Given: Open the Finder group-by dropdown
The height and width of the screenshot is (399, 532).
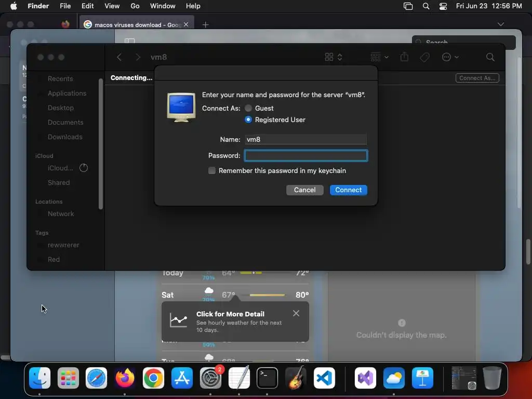Looking at the screenshot, I should [x=379, y=57].
